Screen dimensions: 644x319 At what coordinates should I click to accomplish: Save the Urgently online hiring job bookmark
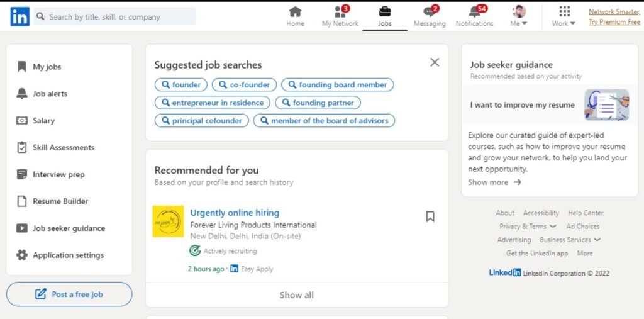(x=430, y=216)
